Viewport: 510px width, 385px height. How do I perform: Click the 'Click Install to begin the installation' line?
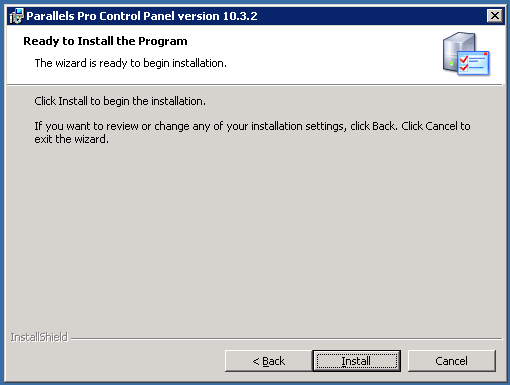coord(120,101)
